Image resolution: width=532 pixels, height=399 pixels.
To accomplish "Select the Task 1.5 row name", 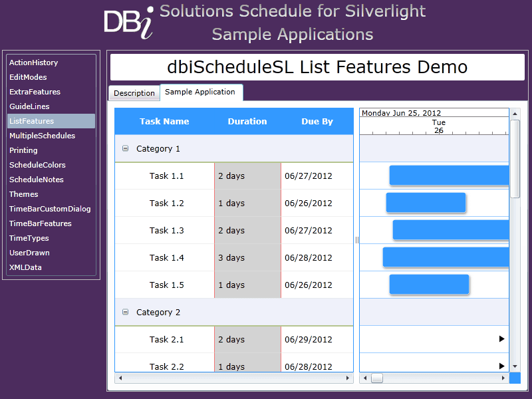I will 167,285.
